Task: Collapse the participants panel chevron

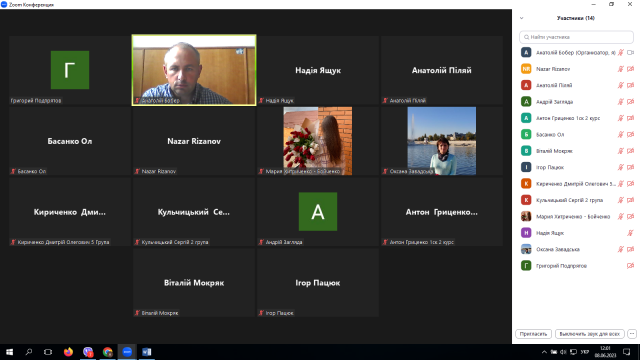Action: coord(521,18)
